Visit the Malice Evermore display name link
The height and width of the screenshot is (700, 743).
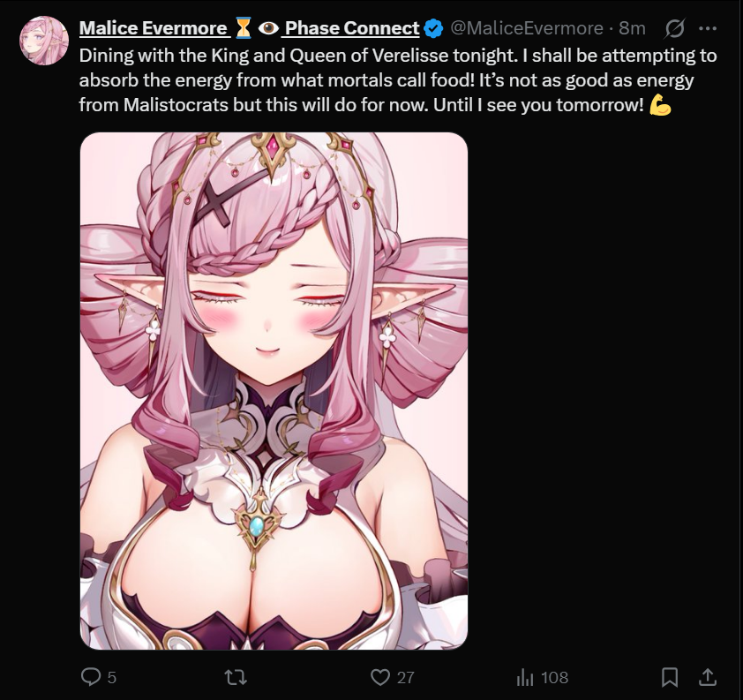[x=153, y=28]
